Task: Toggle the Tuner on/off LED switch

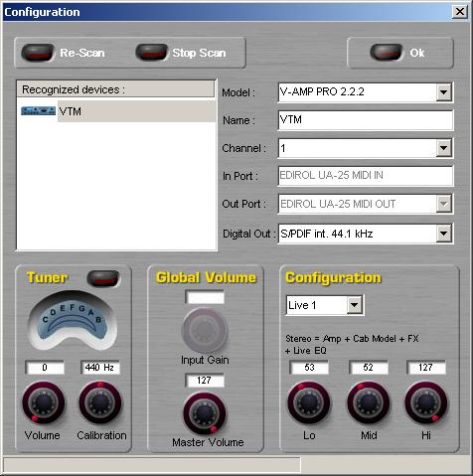Action: pos(103,278)
